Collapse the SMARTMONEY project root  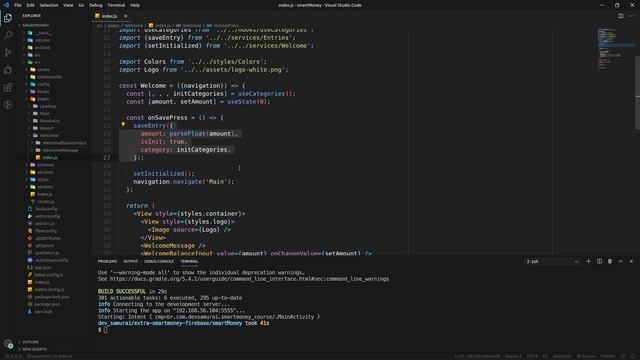coord(36,25)
